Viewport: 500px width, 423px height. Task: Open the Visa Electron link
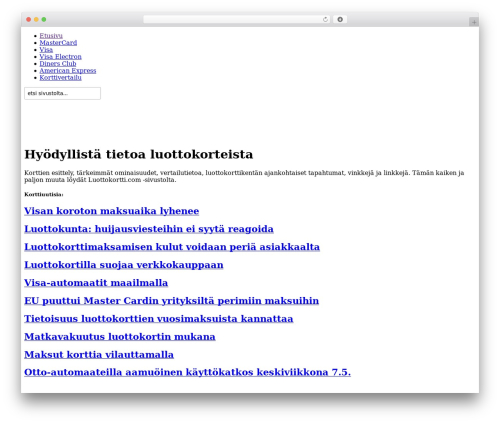tap(60, 57)
